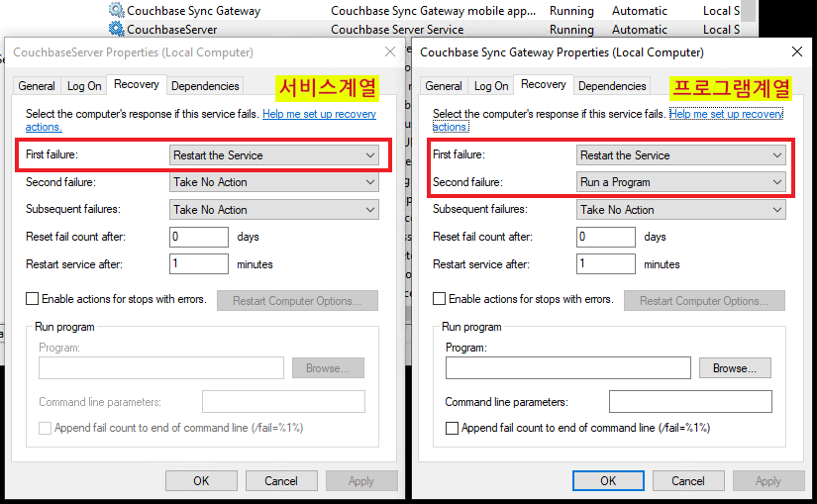Viewport: 817px width, 504px height.
Task: Open Log On tab in Sync Gateway Properties
Action: (491, 86)
